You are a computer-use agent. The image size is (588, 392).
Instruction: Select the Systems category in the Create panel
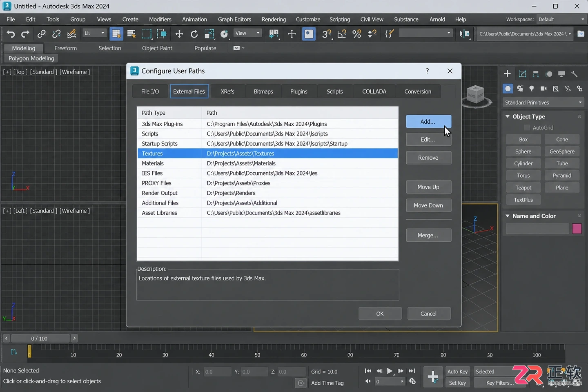coord(579,89)
